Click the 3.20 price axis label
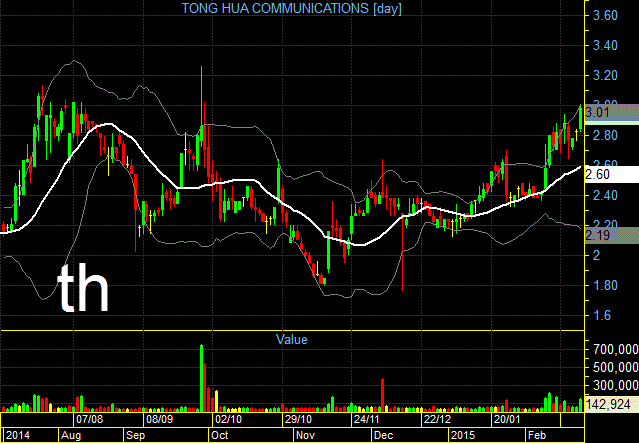 (605, 76)
